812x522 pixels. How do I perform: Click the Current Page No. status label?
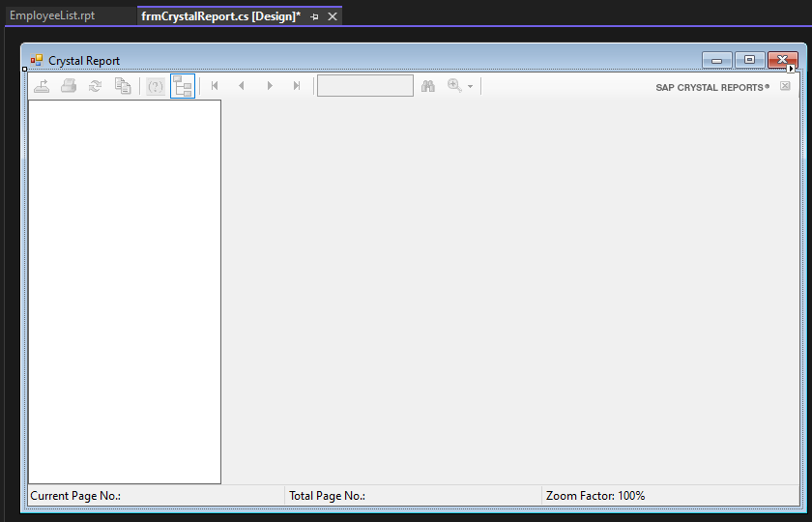75,496
